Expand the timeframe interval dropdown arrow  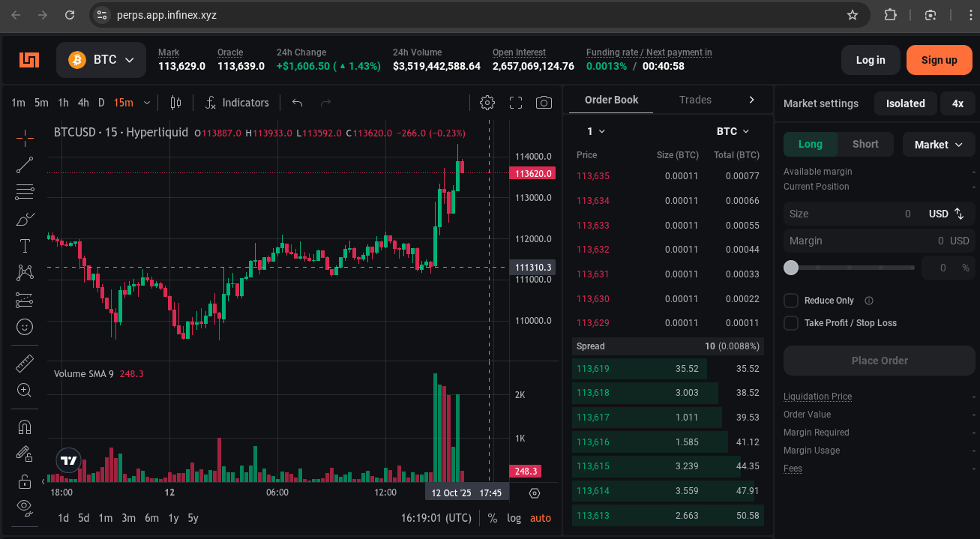pyautogui.click(x=146, y=103)
